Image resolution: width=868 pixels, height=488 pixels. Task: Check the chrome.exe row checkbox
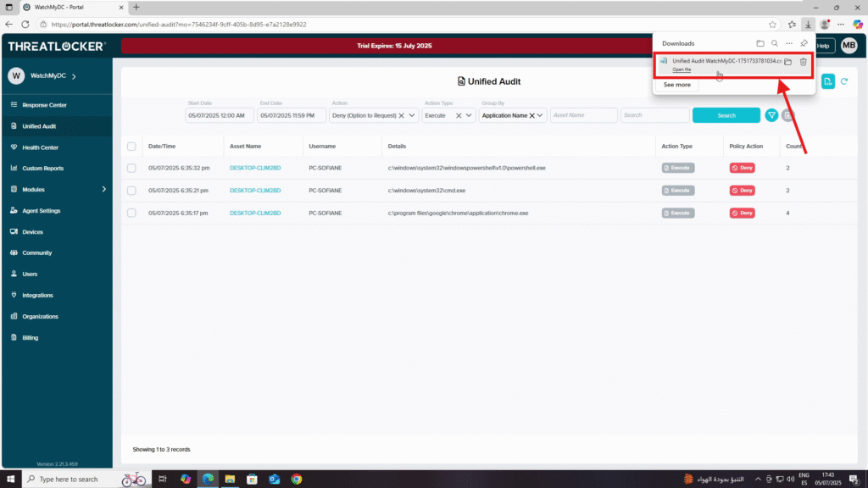click(131, 213)
